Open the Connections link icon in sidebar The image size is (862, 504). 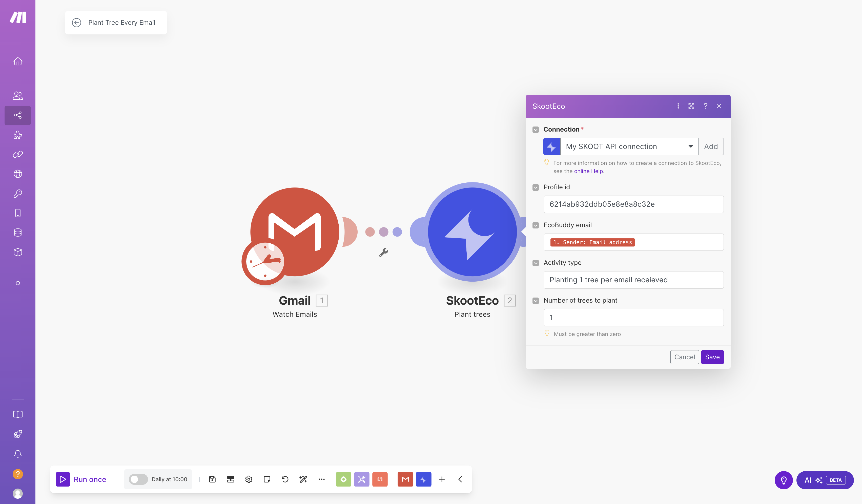[18, 155]
